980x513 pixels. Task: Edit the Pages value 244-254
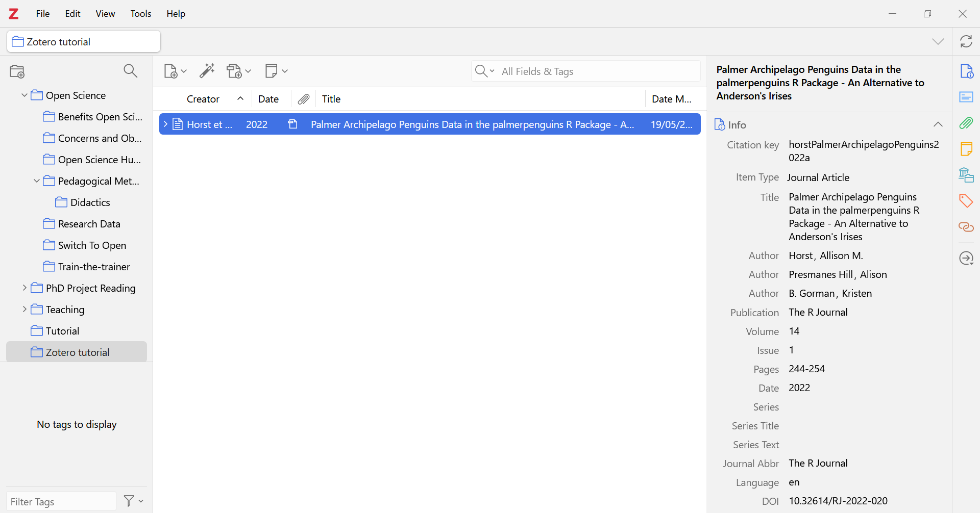coord(806,369)
